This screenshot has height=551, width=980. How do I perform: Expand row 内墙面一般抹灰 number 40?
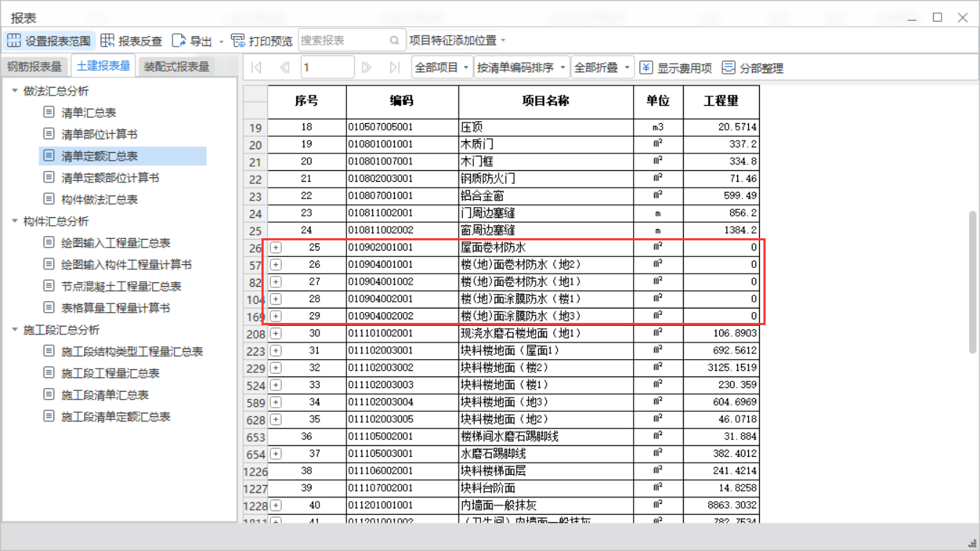(276, 505)
